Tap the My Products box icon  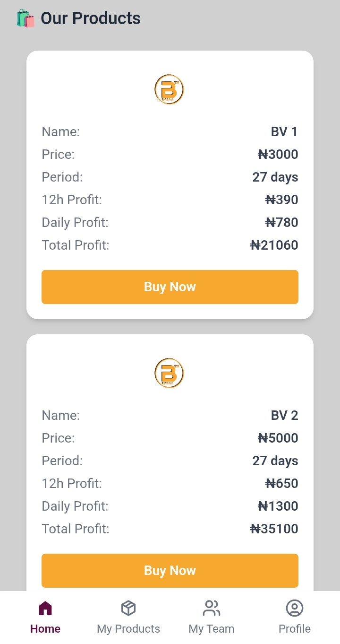[x=128, y=608]
